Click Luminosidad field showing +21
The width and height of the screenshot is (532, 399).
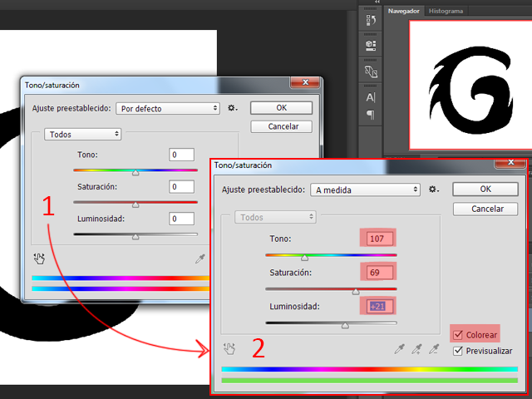380,307
